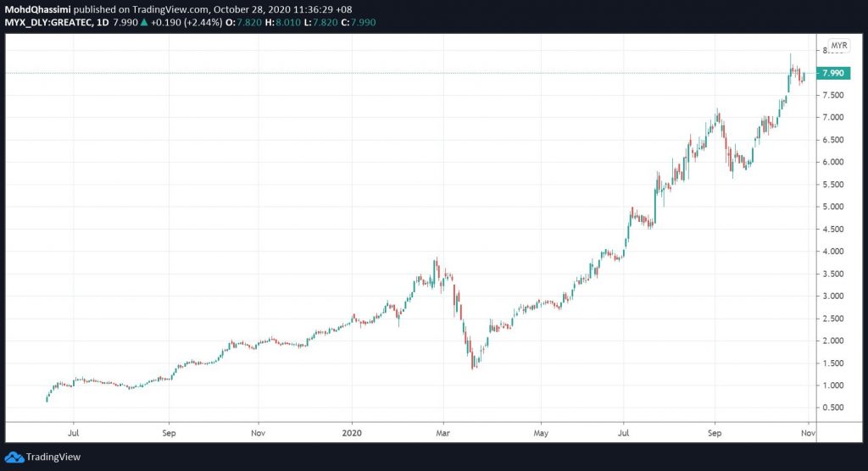Click the 2020 label on time axis

[353, 431]
